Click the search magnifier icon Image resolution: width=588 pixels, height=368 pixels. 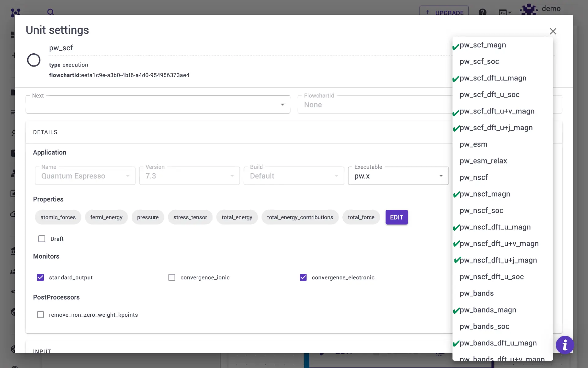click(51, 12)
